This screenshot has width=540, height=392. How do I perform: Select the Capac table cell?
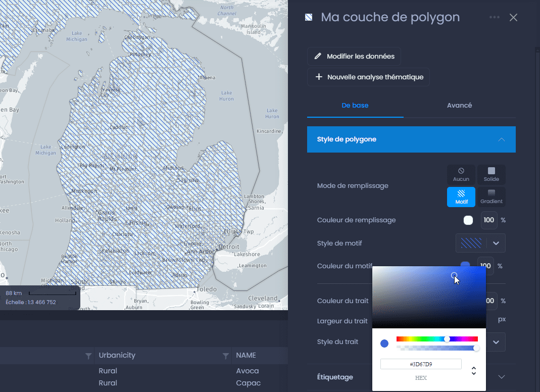[x=248, y=383]
